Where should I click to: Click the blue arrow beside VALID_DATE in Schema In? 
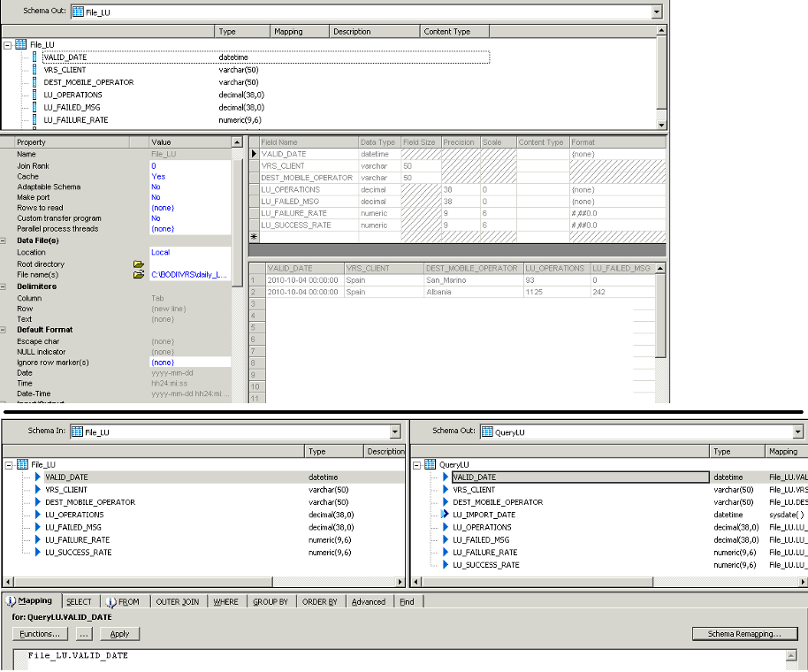(x=38, y=477)
